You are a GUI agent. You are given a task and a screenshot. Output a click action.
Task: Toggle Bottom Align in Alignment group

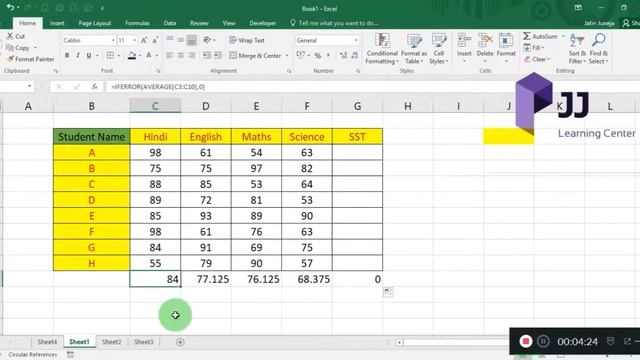pos(191,40)
